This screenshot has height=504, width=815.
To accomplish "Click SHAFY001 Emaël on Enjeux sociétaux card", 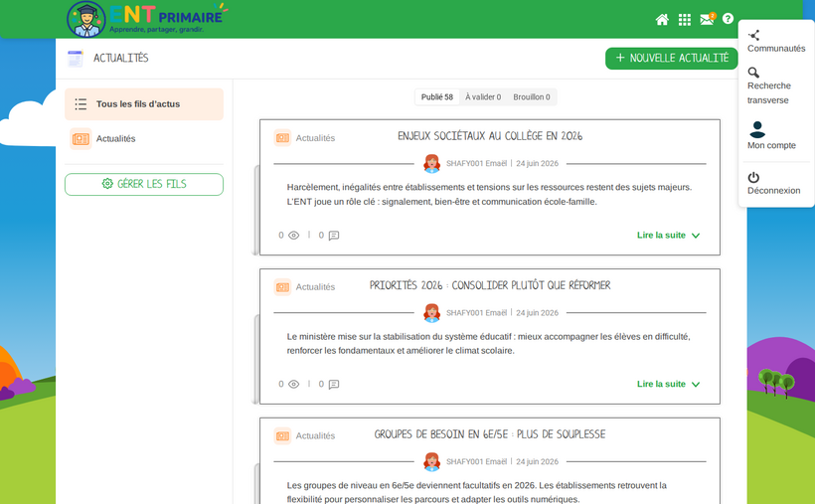I will [x=476, y=163].
